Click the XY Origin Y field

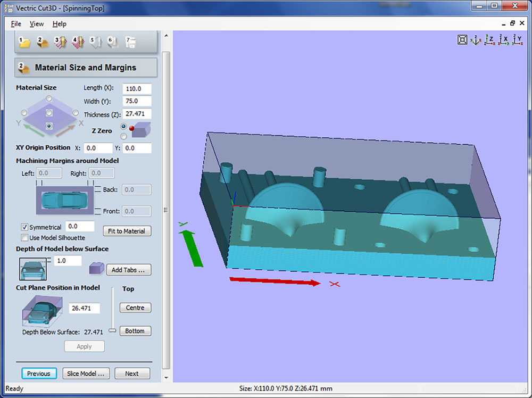click(137, 148)
